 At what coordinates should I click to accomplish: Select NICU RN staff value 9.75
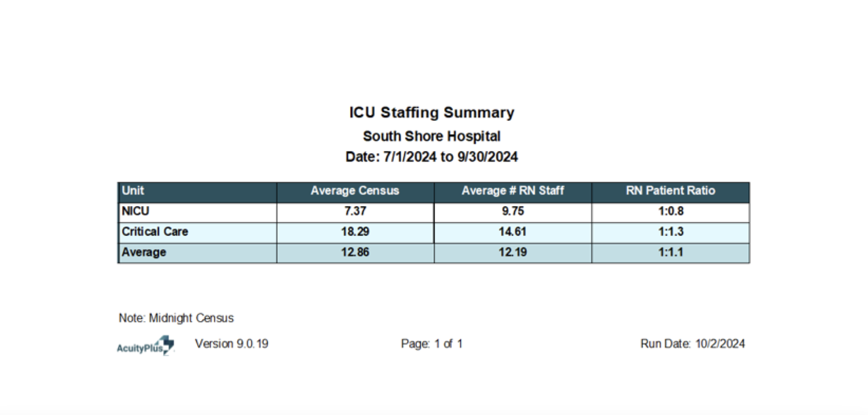[513, 211]
